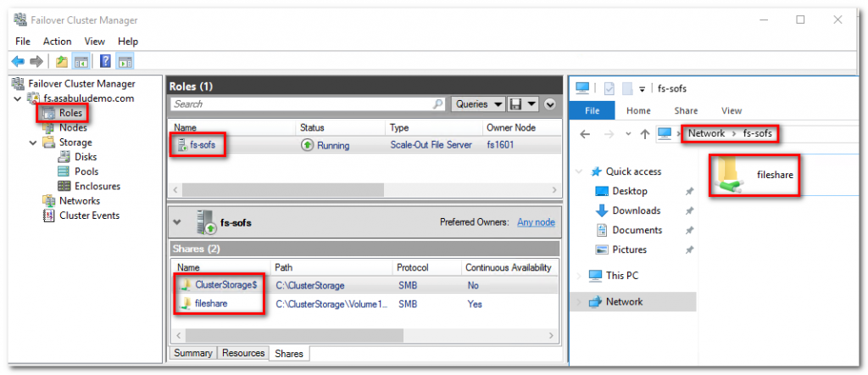Click Network in the Explorer address bar

click(x=706, y=133)
